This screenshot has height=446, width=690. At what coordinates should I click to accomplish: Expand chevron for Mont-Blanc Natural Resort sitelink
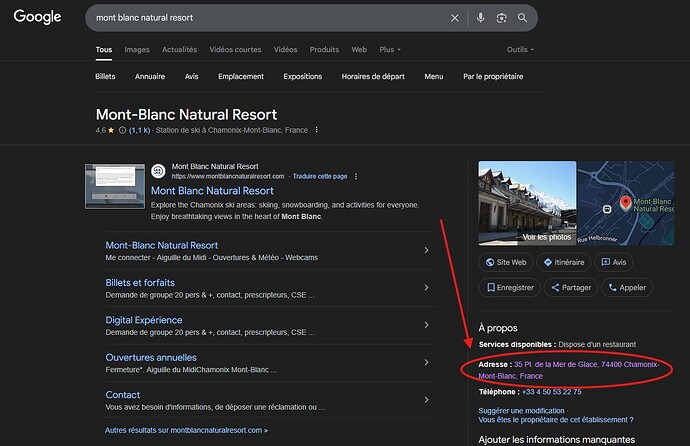point(426,250)
